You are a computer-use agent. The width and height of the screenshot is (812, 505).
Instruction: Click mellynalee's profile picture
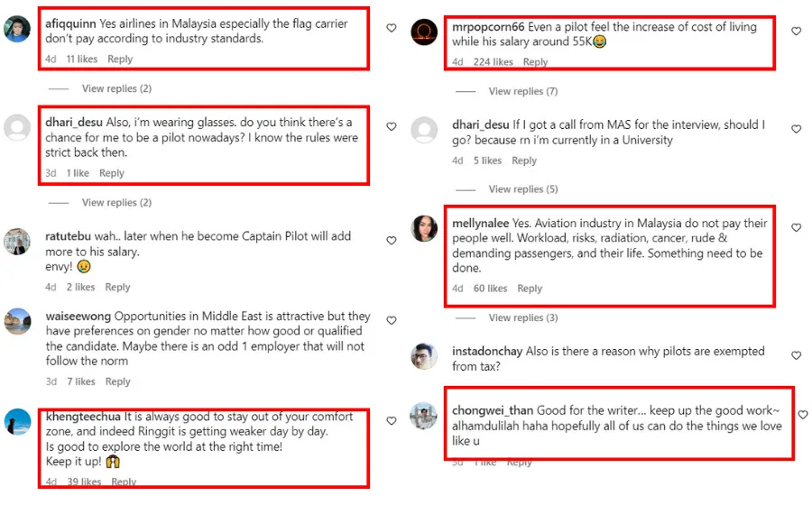pos(424,229)
